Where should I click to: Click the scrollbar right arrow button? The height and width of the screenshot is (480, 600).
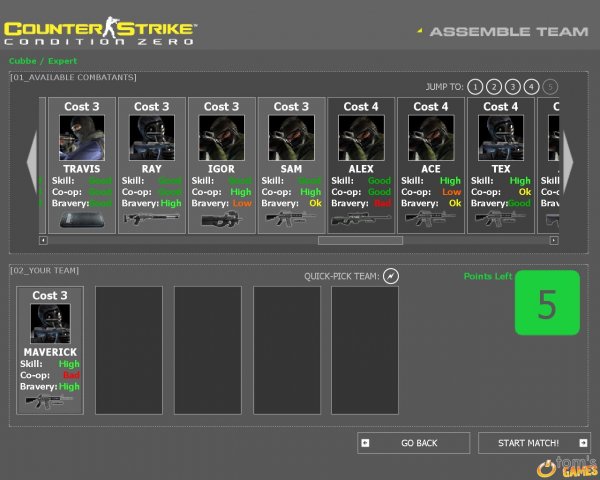point(554,240)
